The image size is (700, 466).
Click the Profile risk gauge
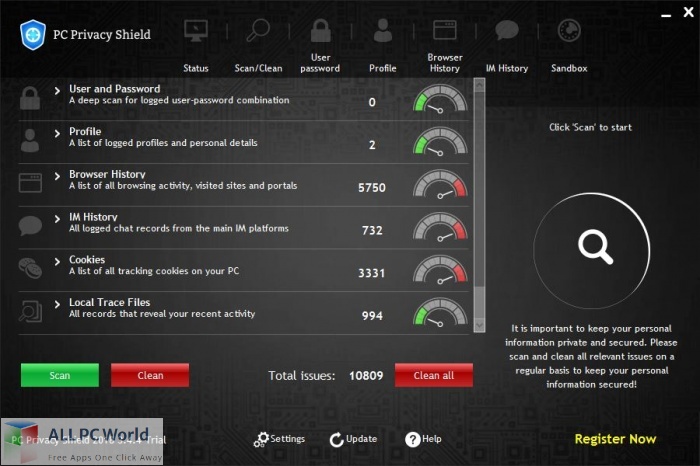pos(440,141)
